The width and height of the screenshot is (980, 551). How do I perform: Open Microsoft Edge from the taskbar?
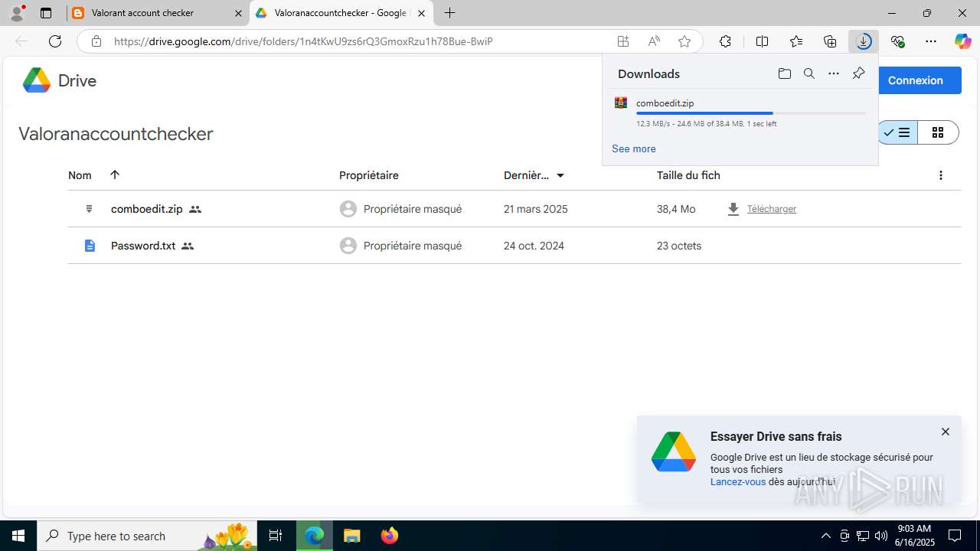coord(314,536)
